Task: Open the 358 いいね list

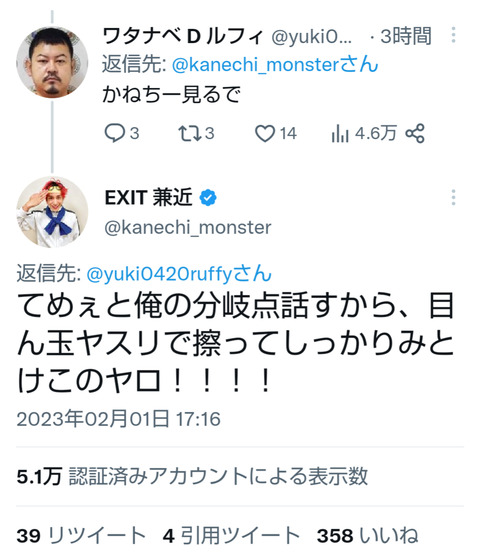Action: pyautogui.click(x=368, y=536)
